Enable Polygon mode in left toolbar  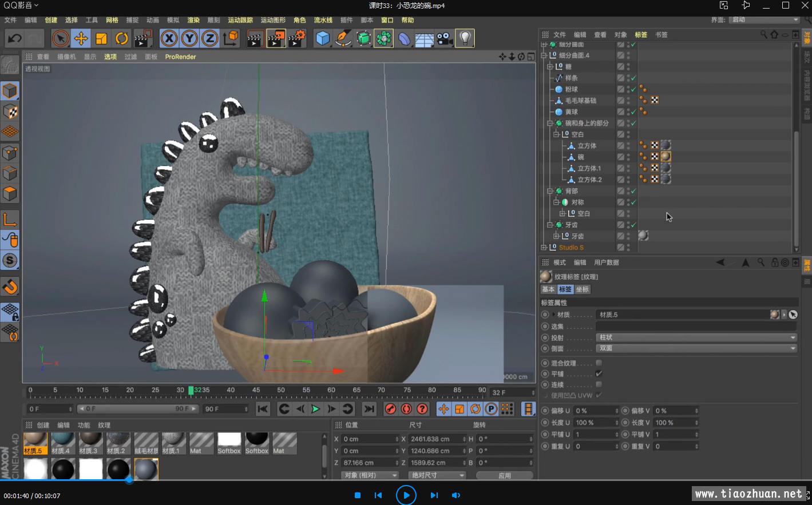point(10,194)
